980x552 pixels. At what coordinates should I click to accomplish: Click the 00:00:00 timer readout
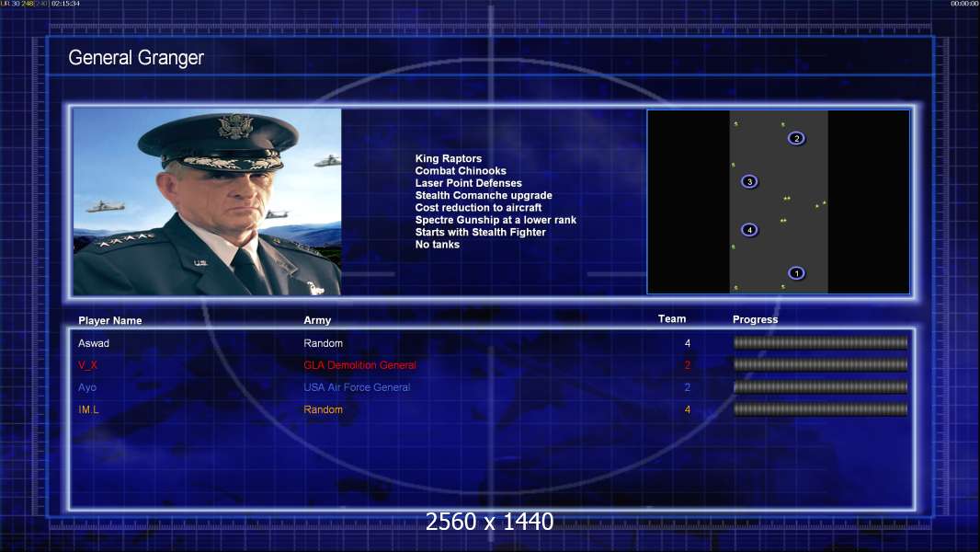pyautogui.click(x=964, y=4)
